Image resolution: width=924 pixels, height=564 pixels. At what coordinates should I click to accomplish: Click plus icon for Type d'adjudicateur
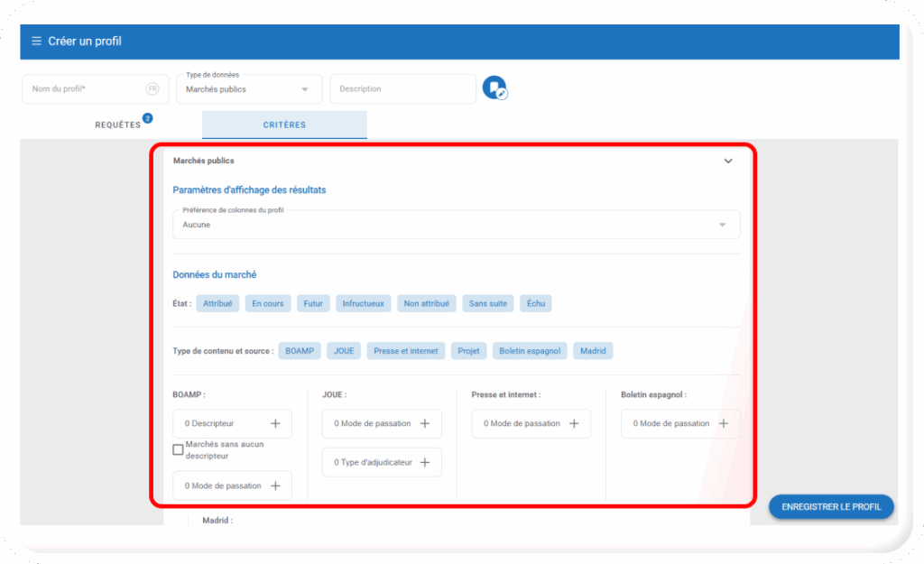coord(424,462)
